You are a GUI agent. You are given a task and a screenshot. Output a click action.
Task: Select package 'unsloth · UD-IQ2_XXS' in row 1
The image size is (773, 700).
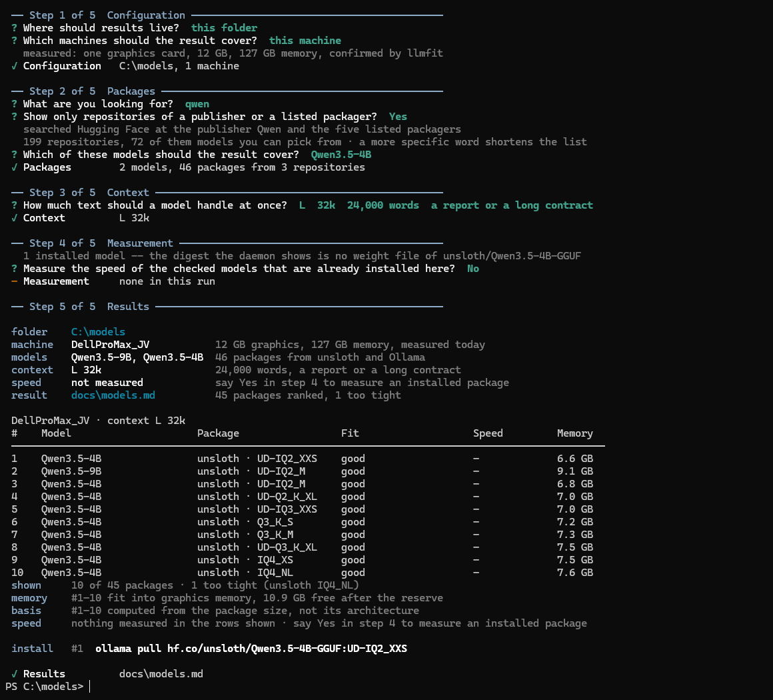(257, 458)
